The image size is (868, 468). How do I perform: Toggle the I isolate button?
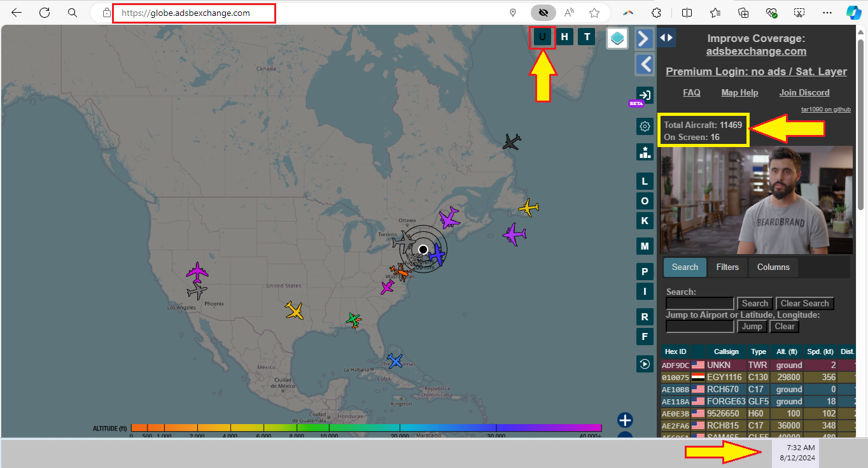click(x=645, y=292)
